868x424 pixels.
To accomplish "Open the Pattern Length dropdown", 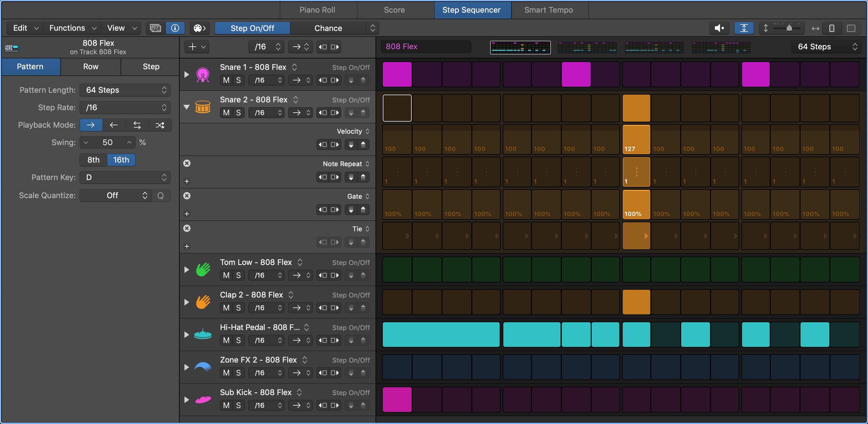I will (x=125, y=90).
